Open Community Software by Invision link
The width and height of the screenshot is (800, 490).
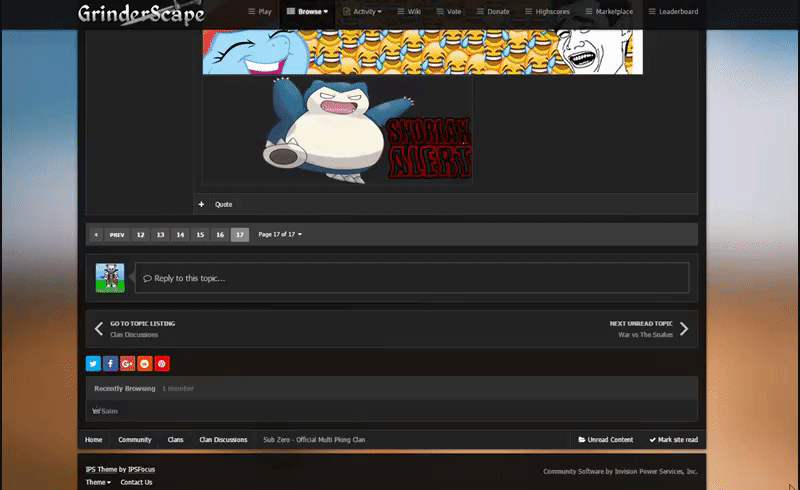620,471
